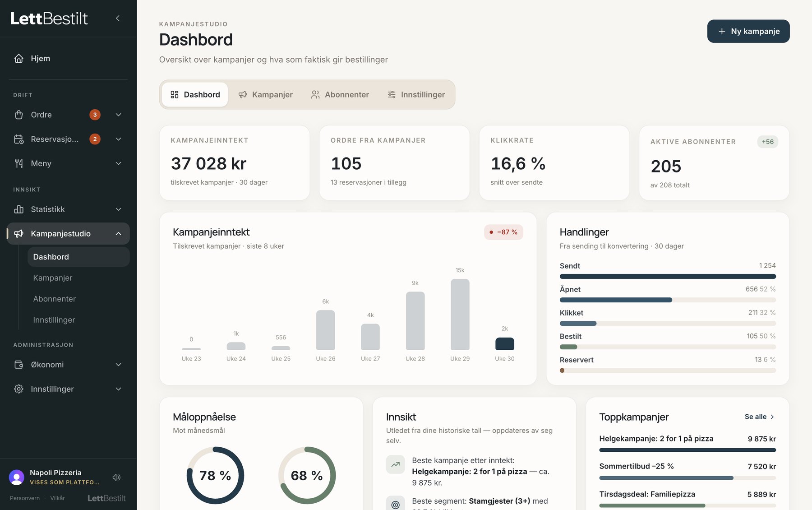Open the Vilkår link
The image size is (812, 510).
tap(57, 498)
